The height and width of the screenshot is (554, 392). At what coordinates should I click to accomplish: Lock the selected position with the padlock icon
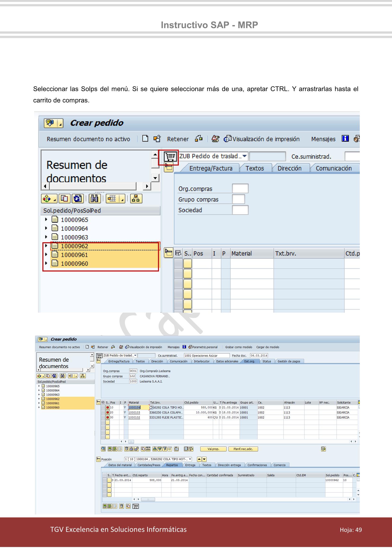[132, 449]
